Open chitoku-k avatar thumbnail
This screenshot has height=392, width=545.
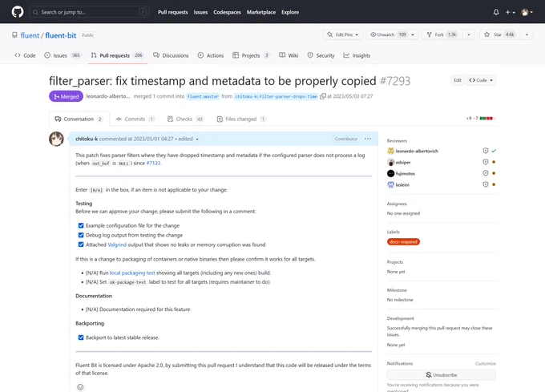[56, 139]
